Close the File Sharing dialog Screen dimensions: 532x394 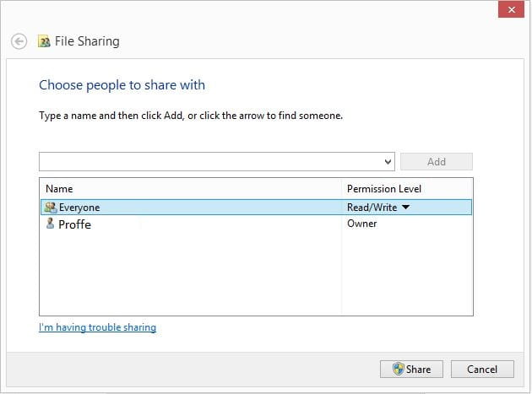coord(511,9)
